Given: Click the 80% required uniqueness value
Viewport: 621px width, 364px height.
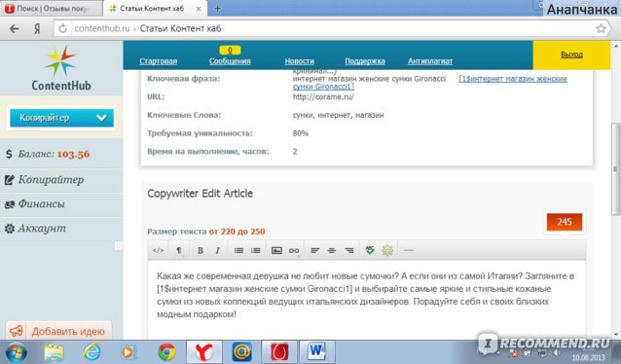Looking at the screenshot, I should click(301, 133).
